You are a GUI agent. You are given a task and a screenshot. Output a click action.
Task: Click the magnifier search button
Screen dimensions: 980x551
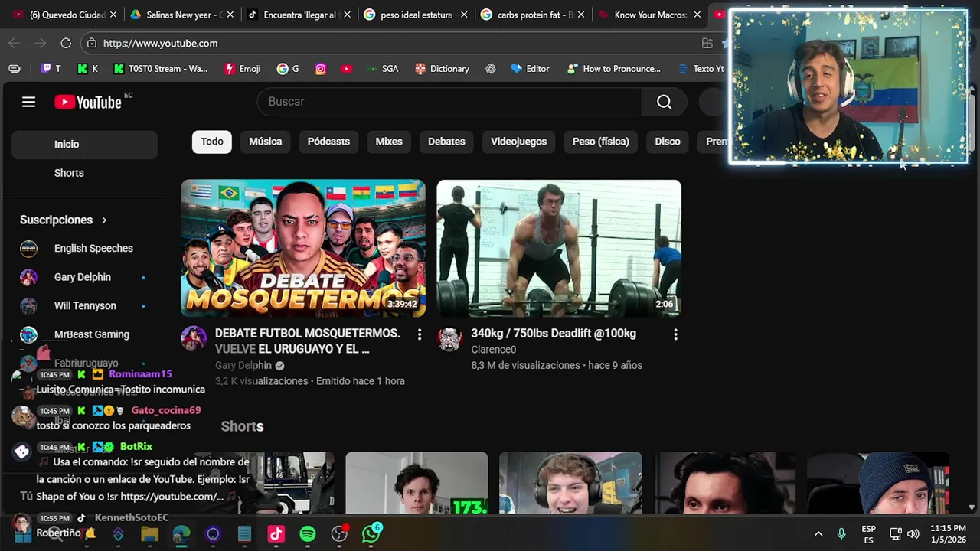pyautogui.click(x=664, y=102)
